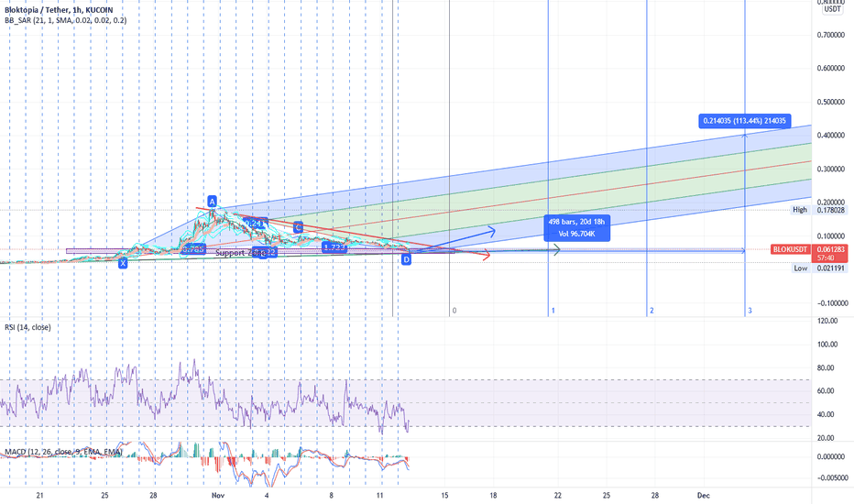The image size is (854, 504).
Task: Click the 0.100000 price axis value
Action: pyautogui.click(x=830, y=236)
